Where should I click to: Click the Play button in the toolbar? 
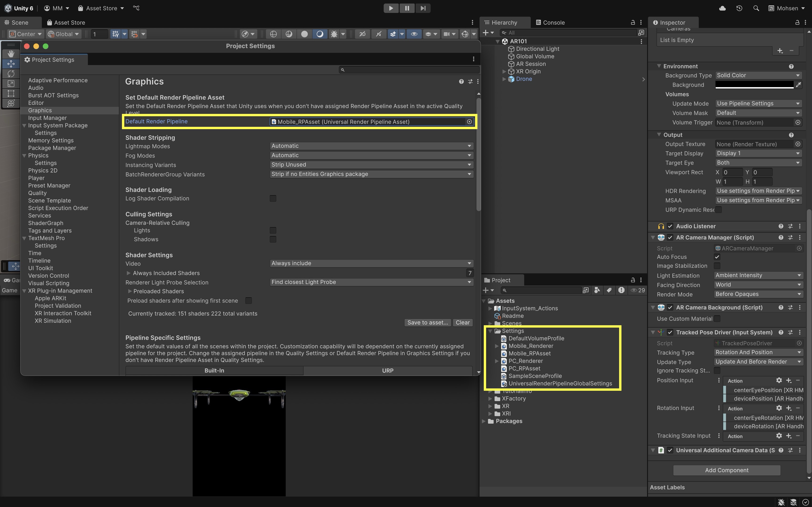coord(391,8)
